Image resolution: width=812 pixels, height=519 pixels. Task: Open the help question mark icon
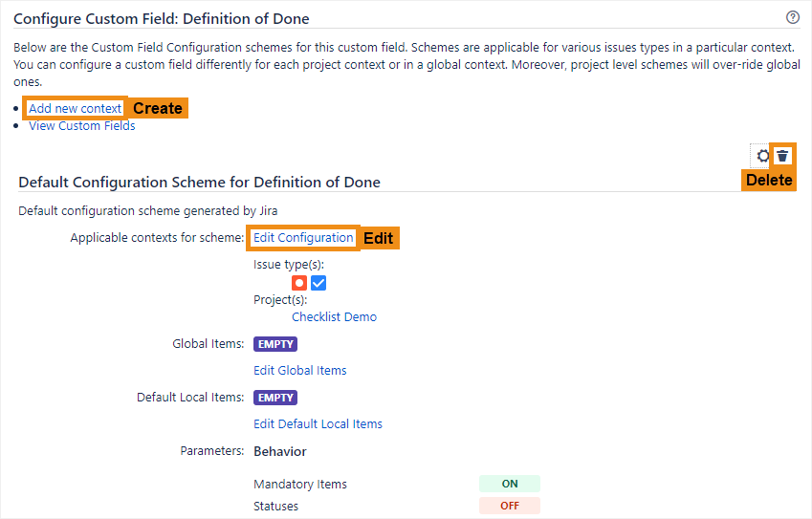click(792, 17)
